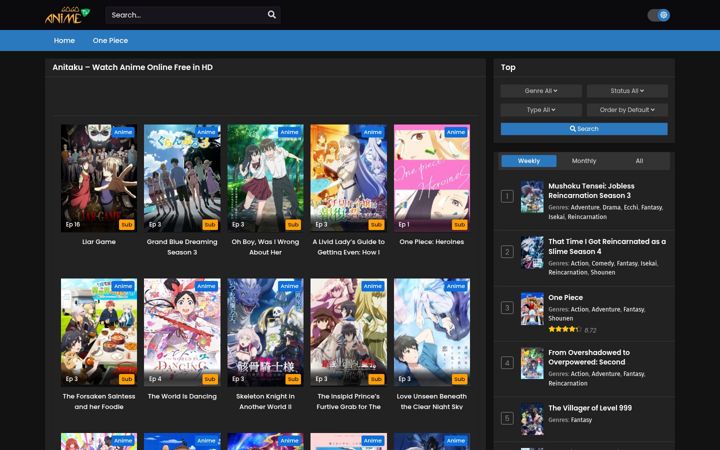Click Skeleton Knight in Another World II title
The image size is (720, 450).
(x=265, y=401)
